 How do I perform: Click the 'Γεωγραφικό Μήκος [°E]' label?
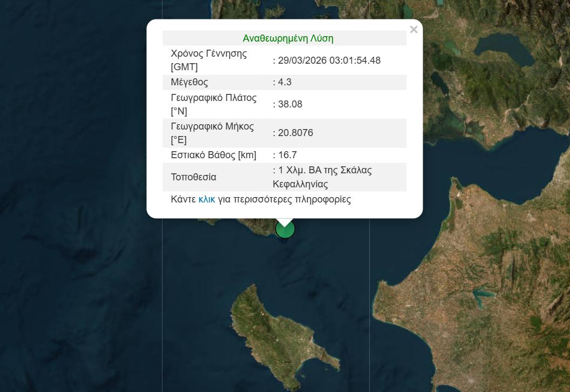tap(212, 133)
